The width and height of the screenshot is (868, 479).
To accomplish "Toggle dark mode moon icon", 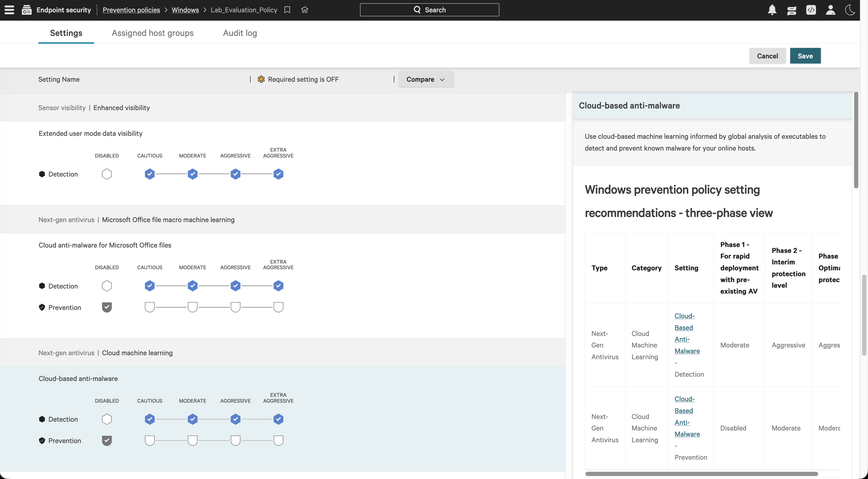I will pos(850,10).
